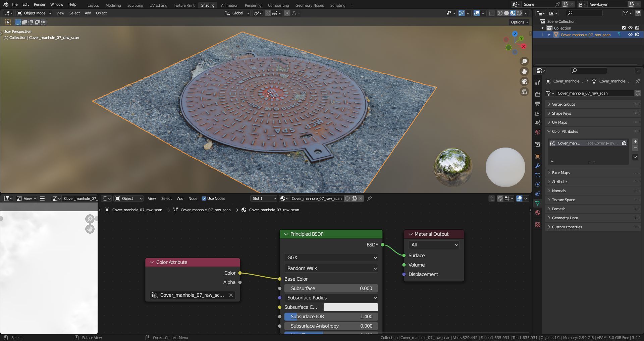The height and width of the screenshot is (341, 644).
Task: Open the Tool properties tab
Action: click(538, 82)
